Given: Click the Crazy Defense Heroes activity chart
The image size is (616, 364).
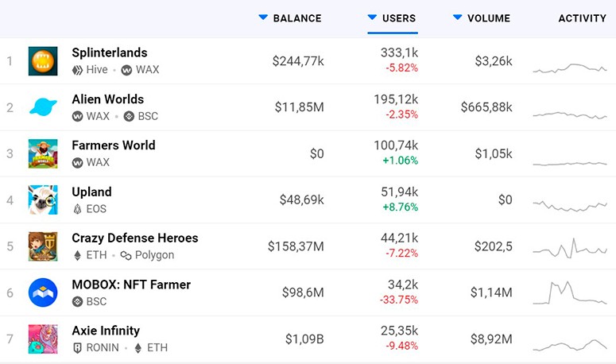Looking at the screenshot, I should tap(570, 246).
